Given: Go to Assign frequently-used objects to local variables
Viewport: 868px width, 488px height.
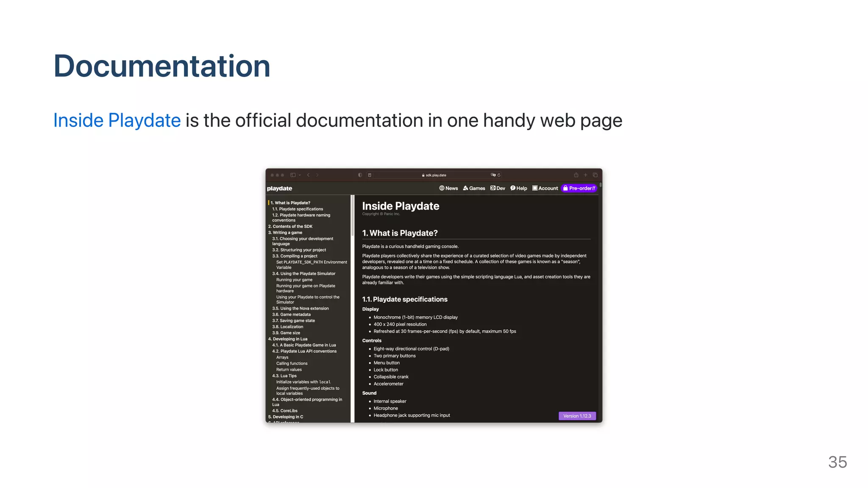Looking at the screenshot, I should [308, 391].
